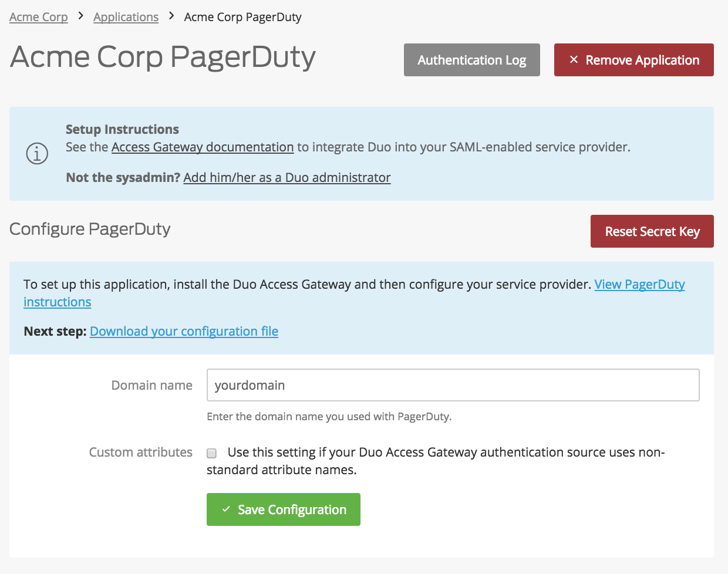Click the chevron after Applications breadcrumb
Image resolution: width=728 pixels, height=574 pixels.
(170, 17)
